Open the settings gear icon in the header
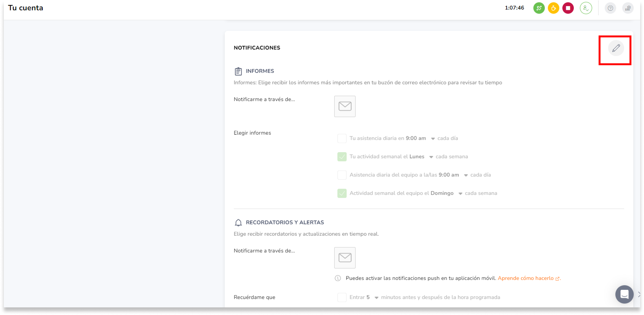This screenshot has width=644, height=315. click(628, 8)
